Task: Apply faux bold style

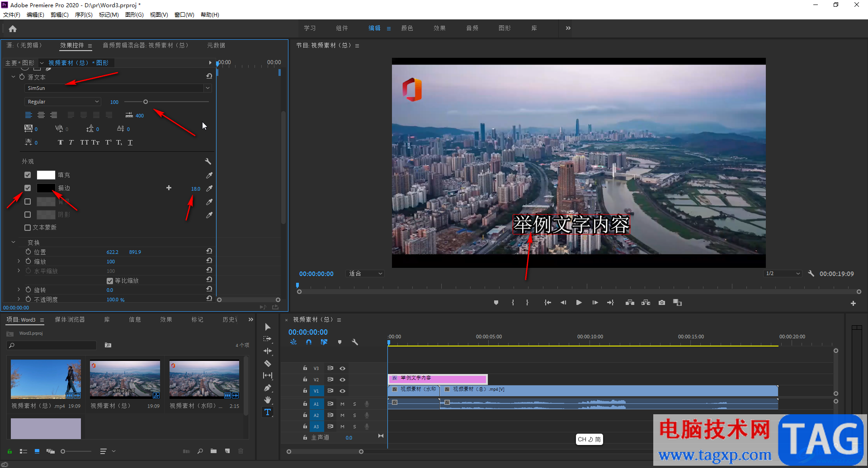Action: [x=60, y=142]
